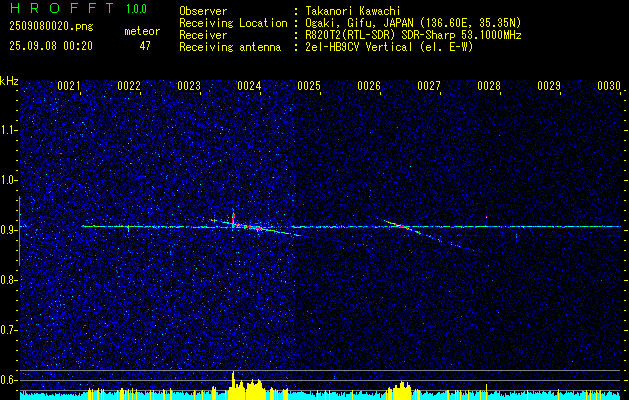Select the file name 2509080020.png
The width and height of the screenshot is (629, 400).
pos(51,26)
